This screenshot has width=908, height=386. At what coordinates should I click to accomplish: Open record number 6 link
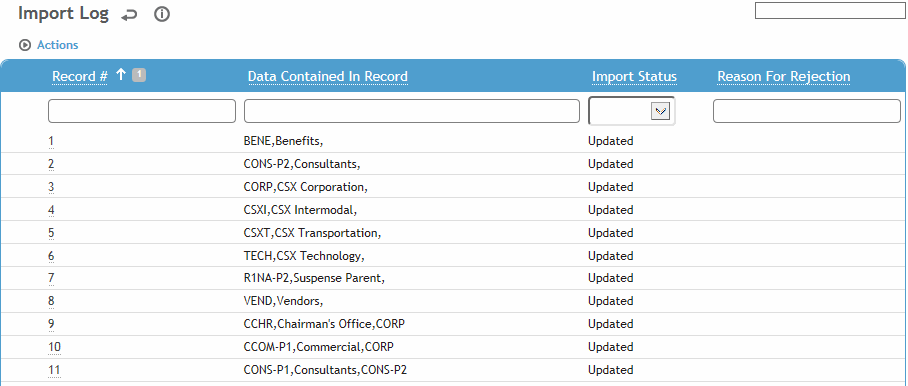51,256
